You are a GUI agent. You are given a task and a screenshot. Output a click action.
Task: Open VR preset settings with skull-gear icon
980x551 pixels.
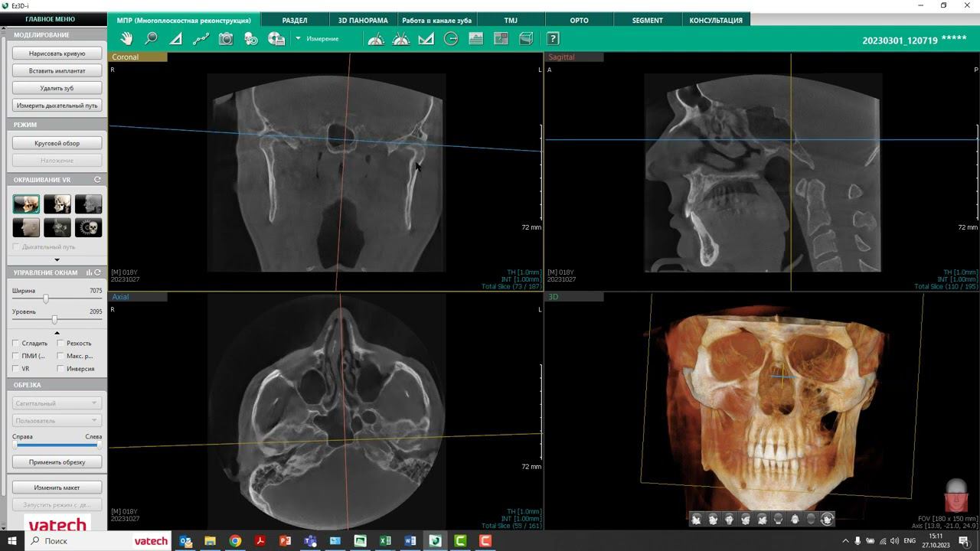click(88, 227)
